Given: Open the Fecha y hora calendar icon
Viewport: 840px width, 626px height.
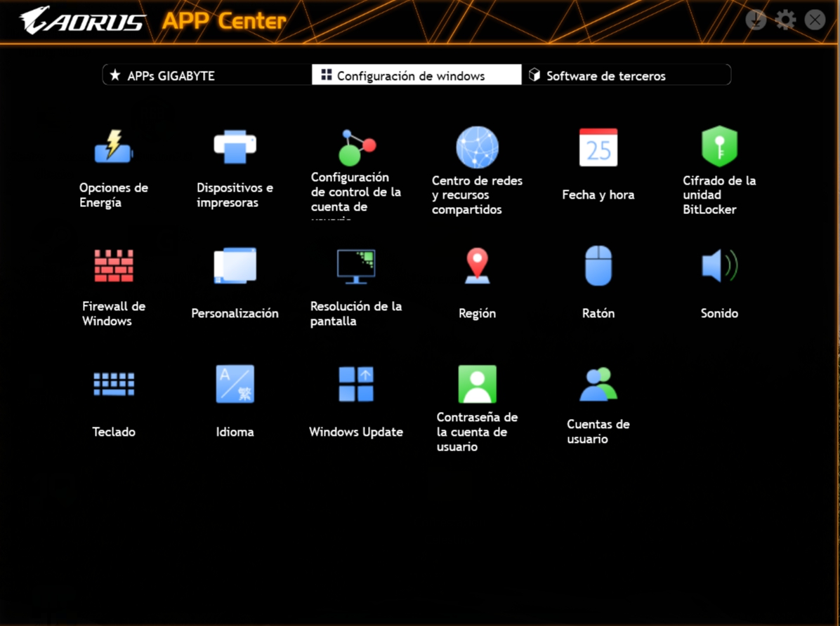Looking at the screenshot, I should 598,147.
